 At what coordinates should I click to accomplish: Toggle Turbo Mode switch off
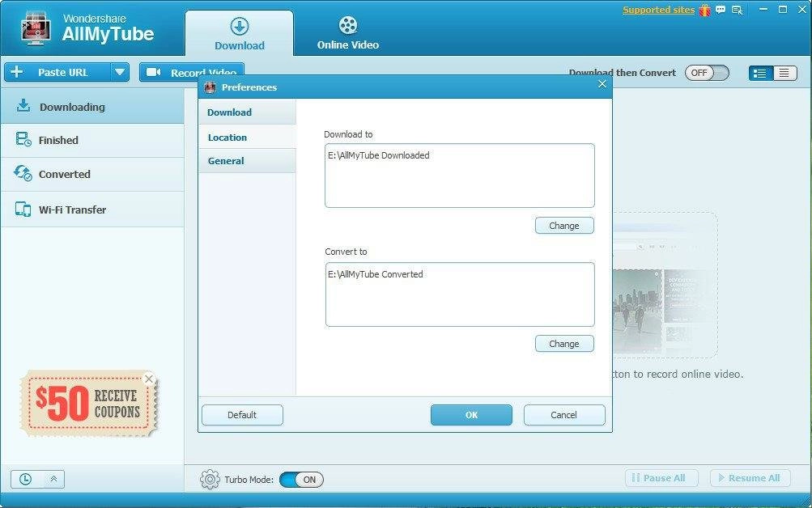[301, 480]
